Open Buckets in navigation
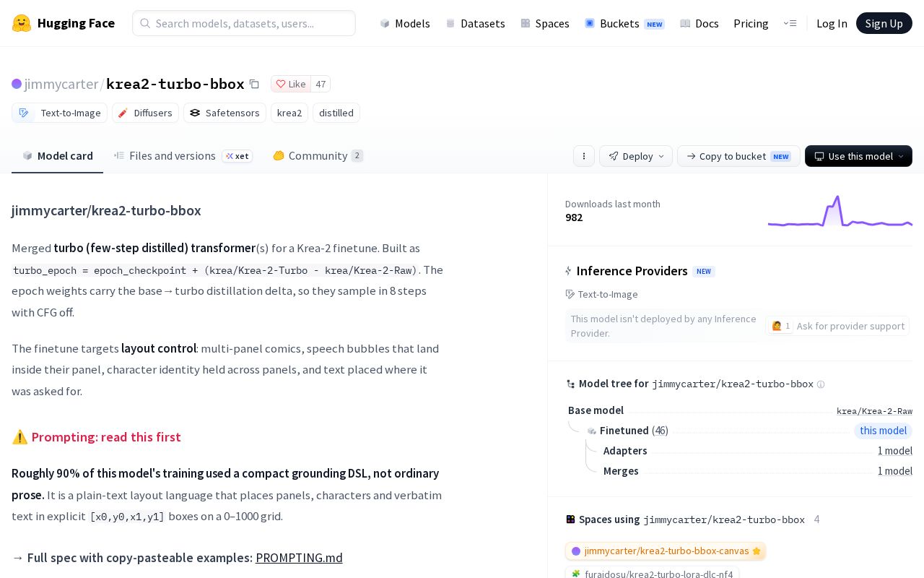Screen dimensions: 924x578 click(x=624, y=23)
